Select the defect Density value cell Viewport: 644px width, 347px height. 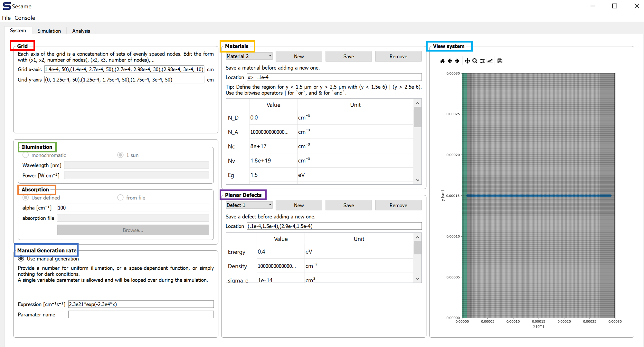point(280,266)
